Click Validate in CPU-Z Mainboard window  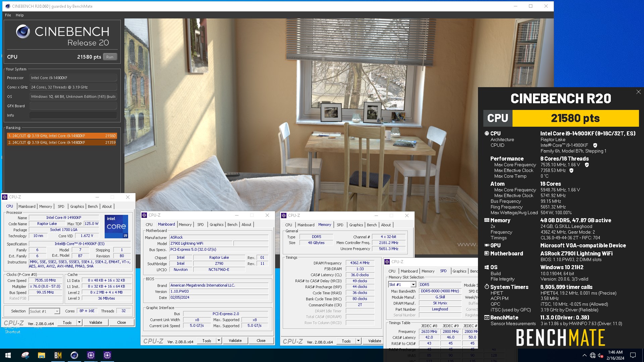point(235,341)
